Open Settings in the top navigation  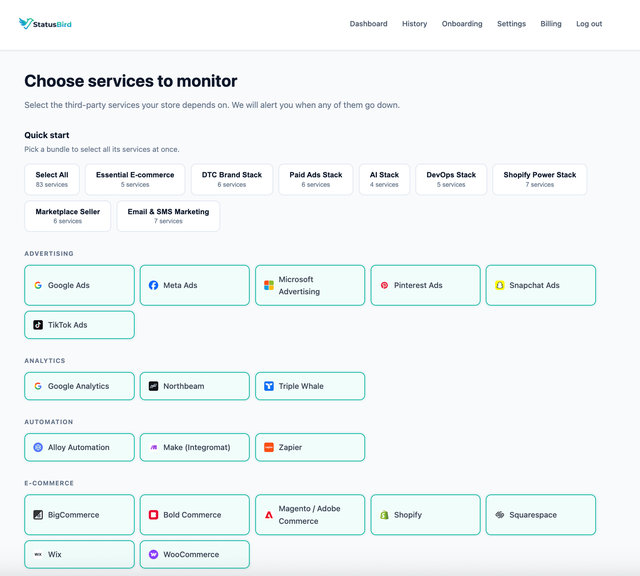[511, 24]
